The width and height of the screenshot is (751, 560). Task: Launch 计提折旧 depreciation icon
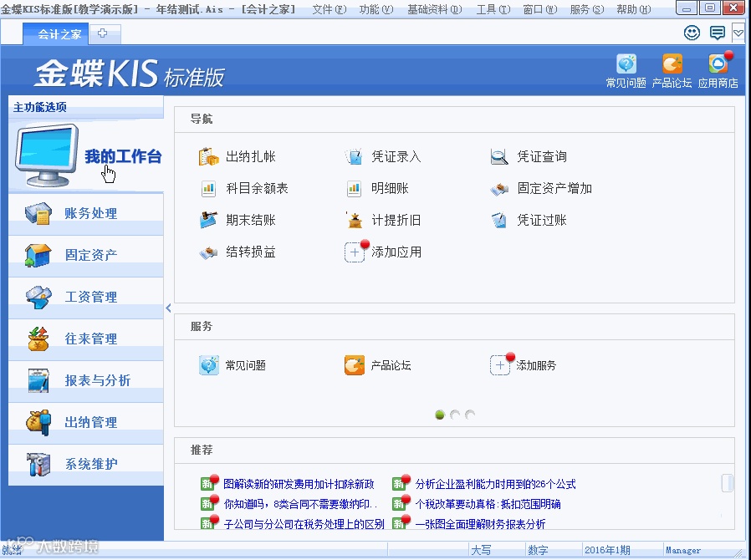(355, 220)
